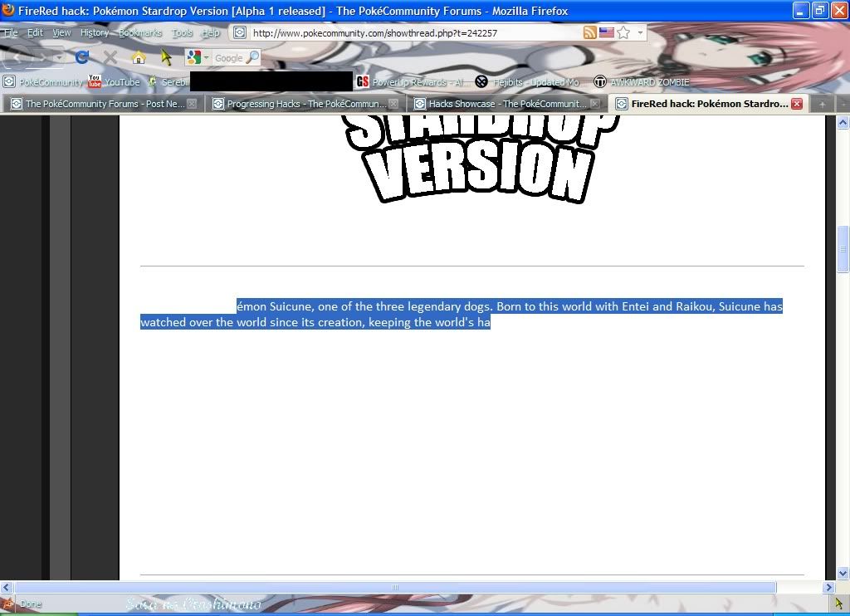Open the View menu
This screenshot has width=850, height=616.
point(61,32)
